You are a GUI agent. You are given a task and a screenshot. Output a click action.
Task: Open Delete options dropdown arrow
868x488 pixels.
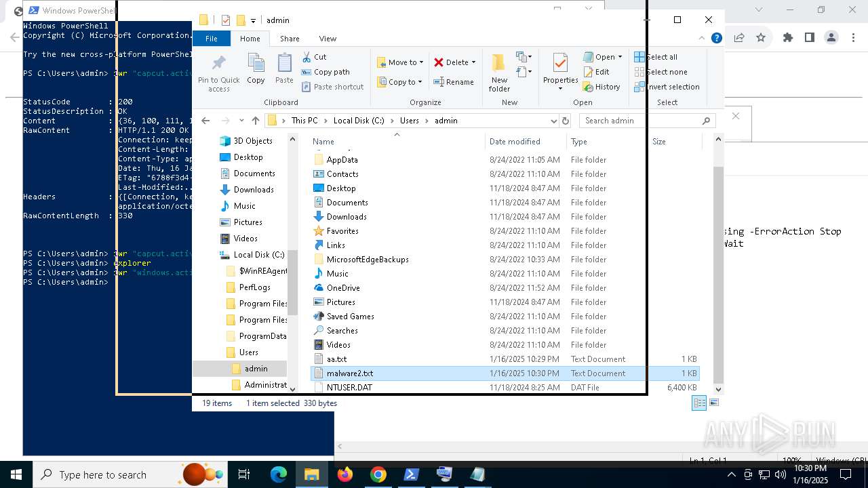(473, 62)
